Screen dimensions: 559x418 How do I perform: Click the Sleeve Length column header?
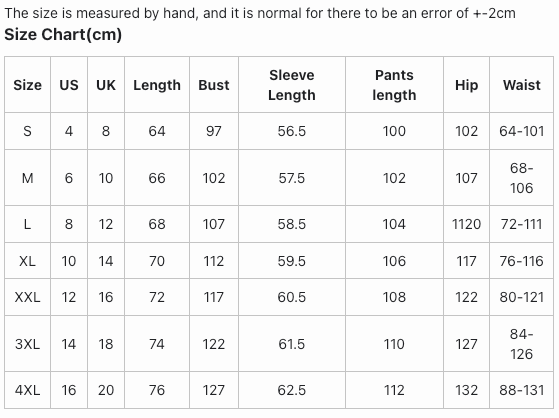click(292, 85)
